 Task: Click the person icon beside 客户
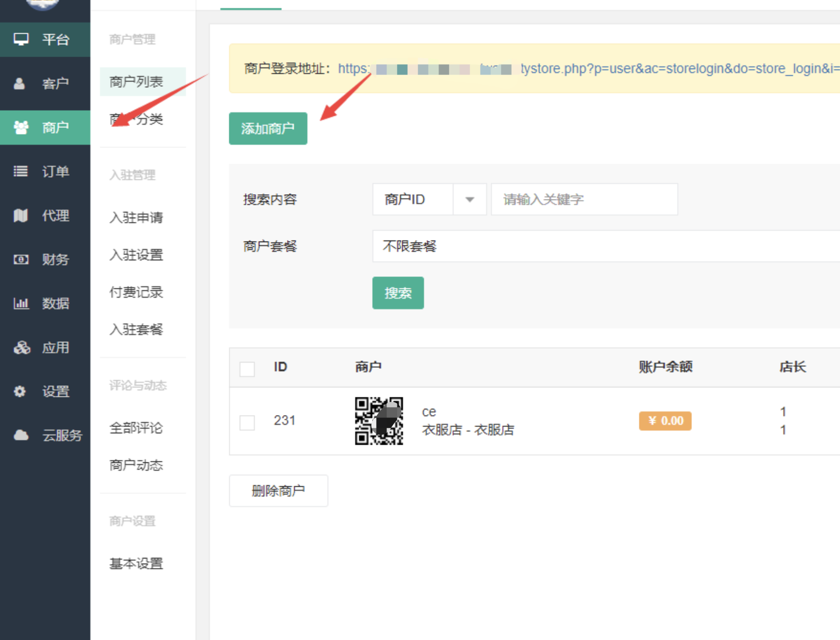(19, 84)
